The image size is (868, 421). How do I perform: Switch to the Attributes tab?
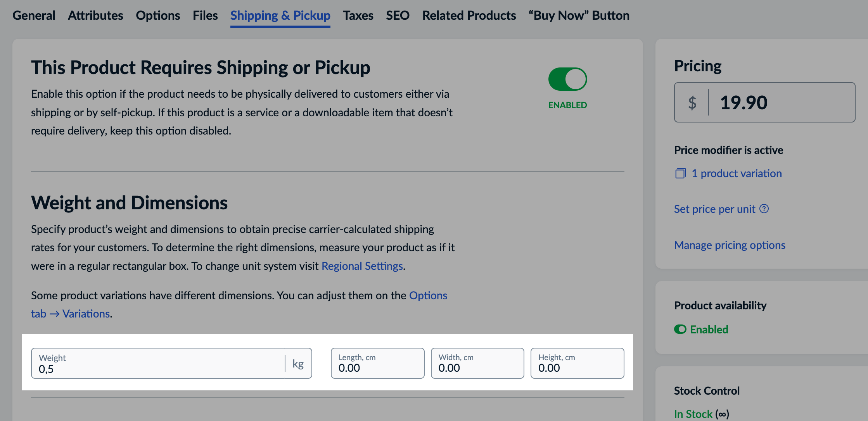[95, 16]
